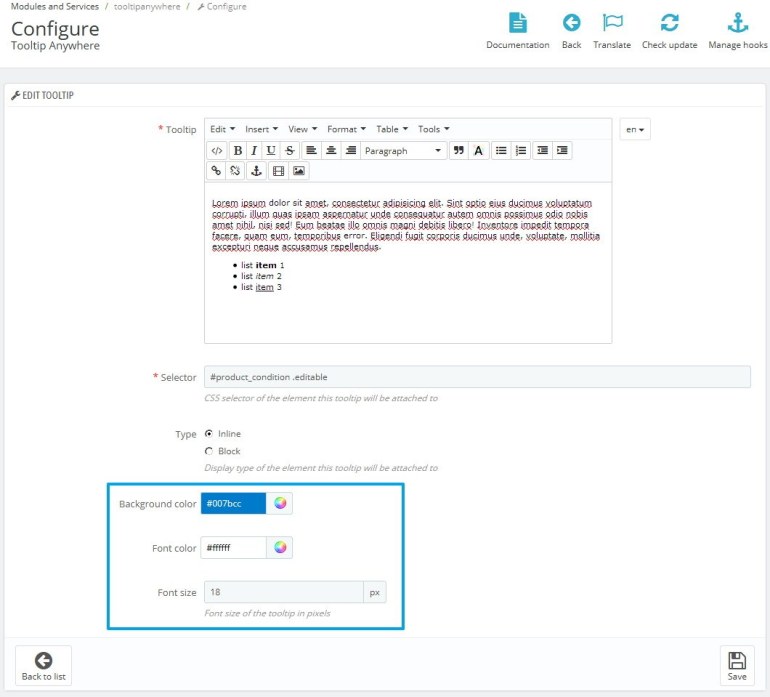Click 'list item 1' text in editor
The image size is (770, 697).
[x=263, y=265]
